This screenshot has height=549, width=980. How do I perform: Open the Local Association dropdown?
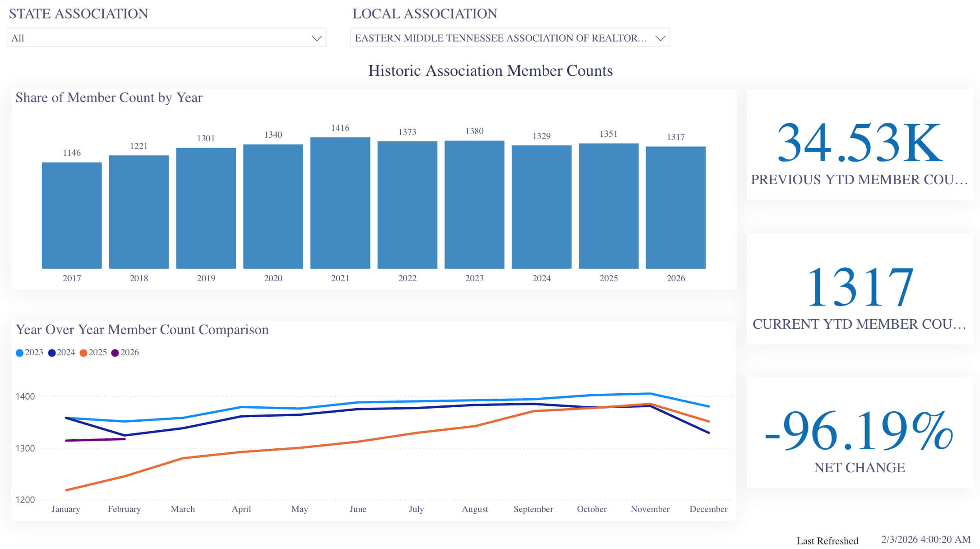coord(510,37)
